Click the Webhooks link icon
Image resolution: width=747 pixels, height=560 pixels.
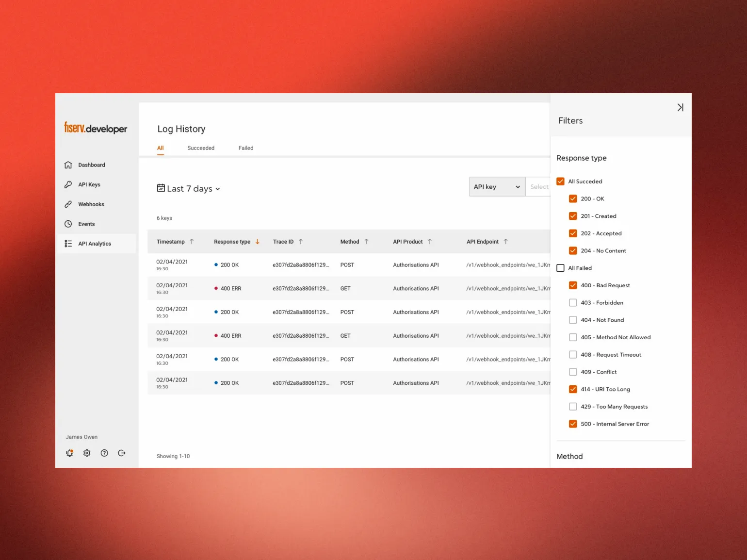(x=68, y=204)
